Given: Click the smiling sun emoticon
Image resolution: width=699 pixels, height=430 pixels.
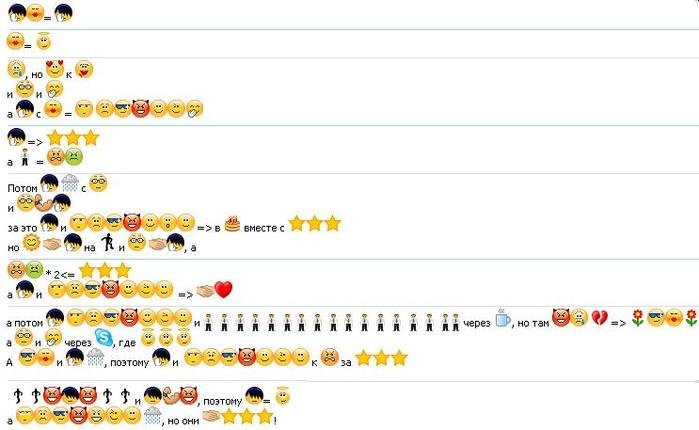Looking at the screenshot, I should 31,243.
